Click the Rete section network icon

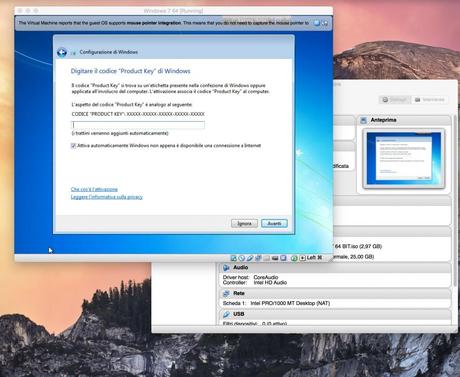point(226,293)
